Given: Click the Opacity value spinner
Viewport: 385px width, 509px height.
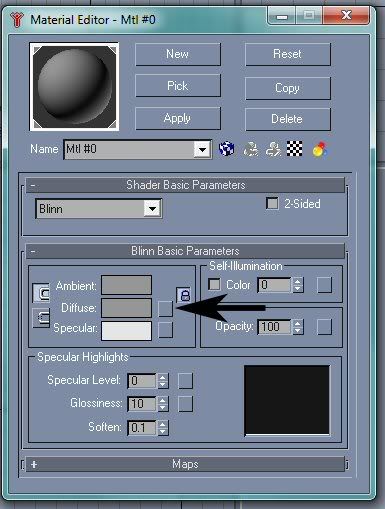Looking at the screenshot, I should pos(297,327).
